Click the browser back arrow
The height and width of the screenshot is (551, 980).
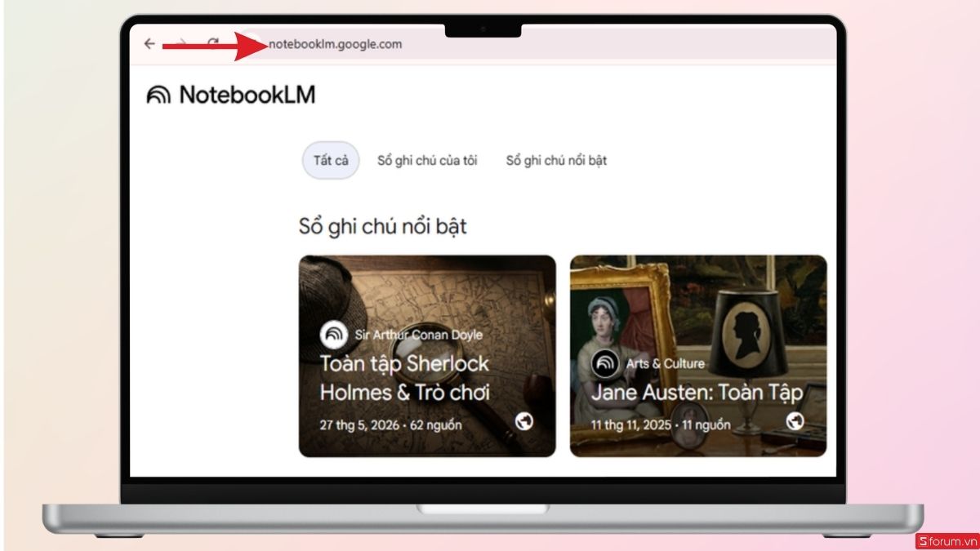(149, 44)
